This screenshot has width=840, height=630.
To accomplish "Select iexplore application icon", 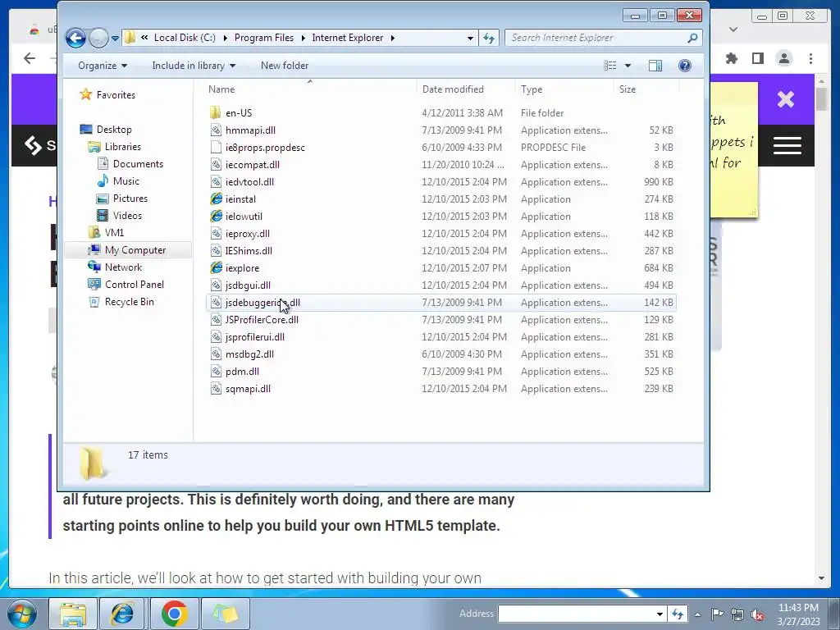I will click(x=216, y=268).
